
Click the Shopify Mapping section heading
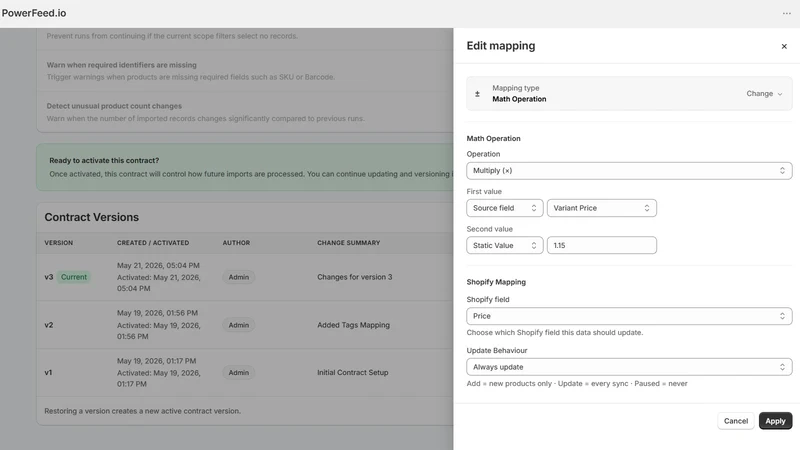click(496, 282)
